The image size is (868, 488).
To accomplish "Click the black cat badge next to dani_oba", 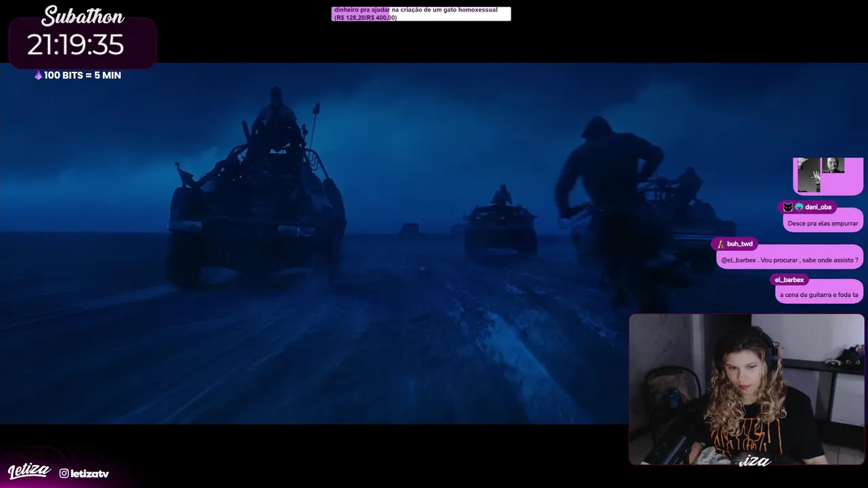I will tap(787, 207).
